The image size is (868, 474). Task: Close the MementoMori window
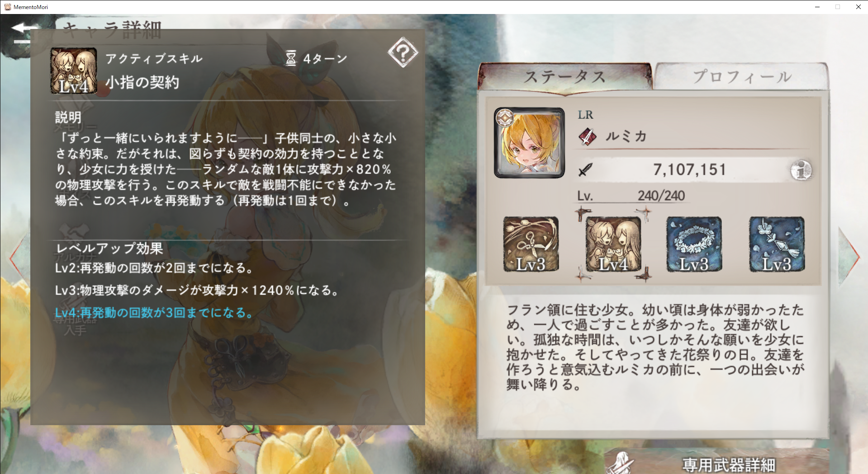point(858,7)
